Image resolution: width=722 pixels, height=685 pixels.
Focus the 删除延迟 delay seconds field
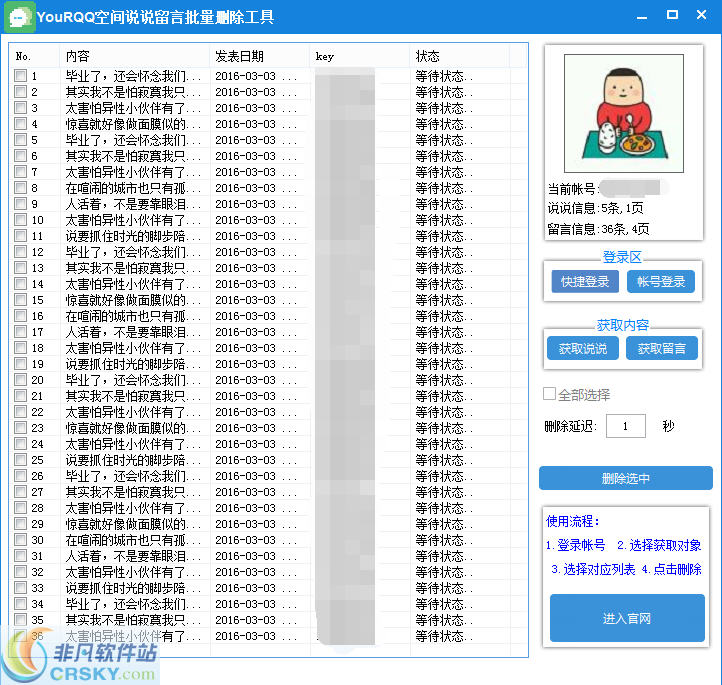tap(625, 426)
